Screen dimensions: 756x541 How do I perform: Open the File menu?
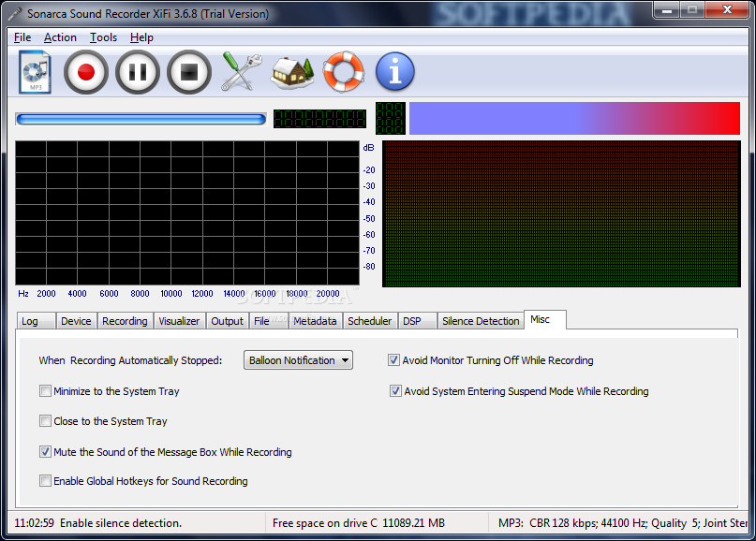(22, 37)
